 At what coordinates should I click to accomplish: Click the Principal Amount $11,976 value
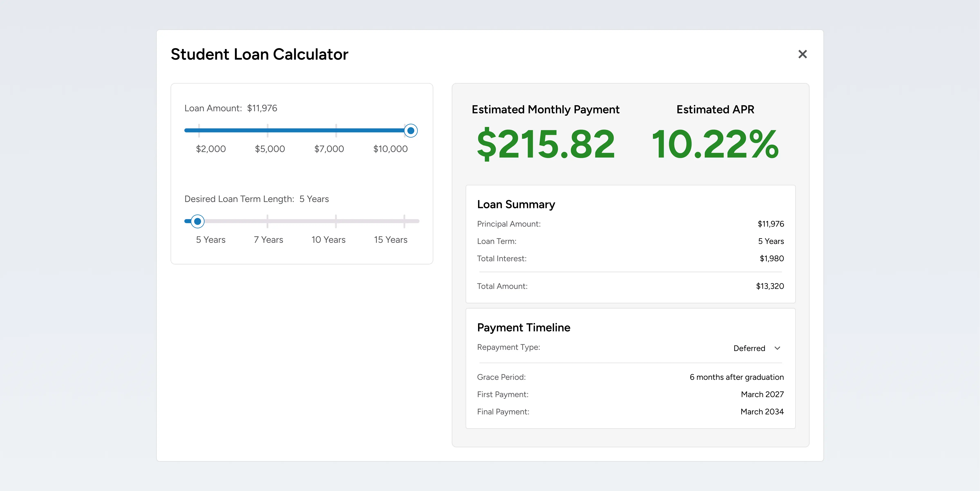[771, 224]
